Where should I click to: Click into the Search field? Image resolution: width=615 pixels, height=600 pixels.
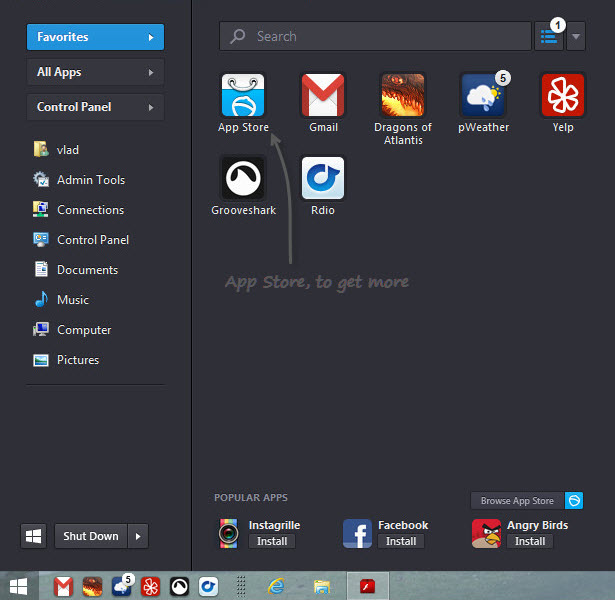375,36
